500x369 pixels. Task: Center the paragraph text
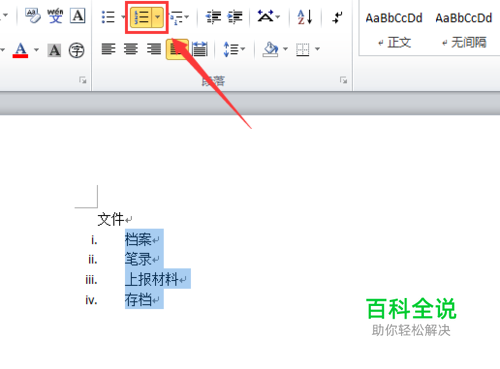pyautogui.click(x=131, y=49)
